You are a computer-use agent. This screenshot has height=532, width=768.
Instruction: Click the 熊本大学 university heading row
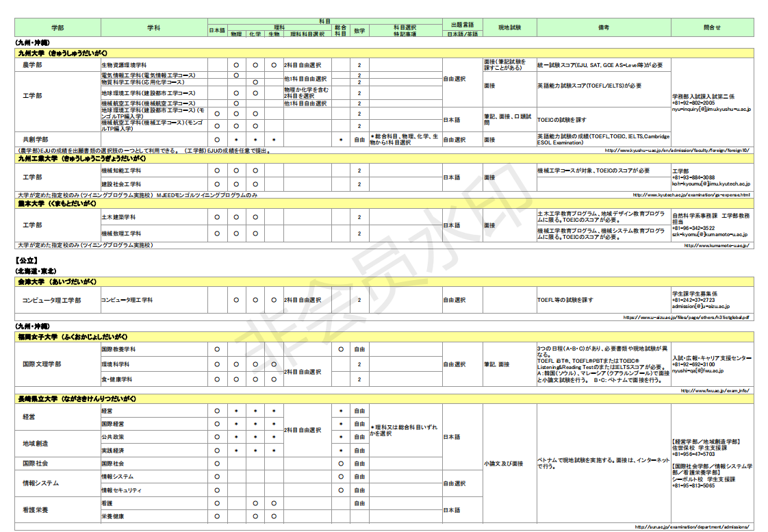click(384, 203)
